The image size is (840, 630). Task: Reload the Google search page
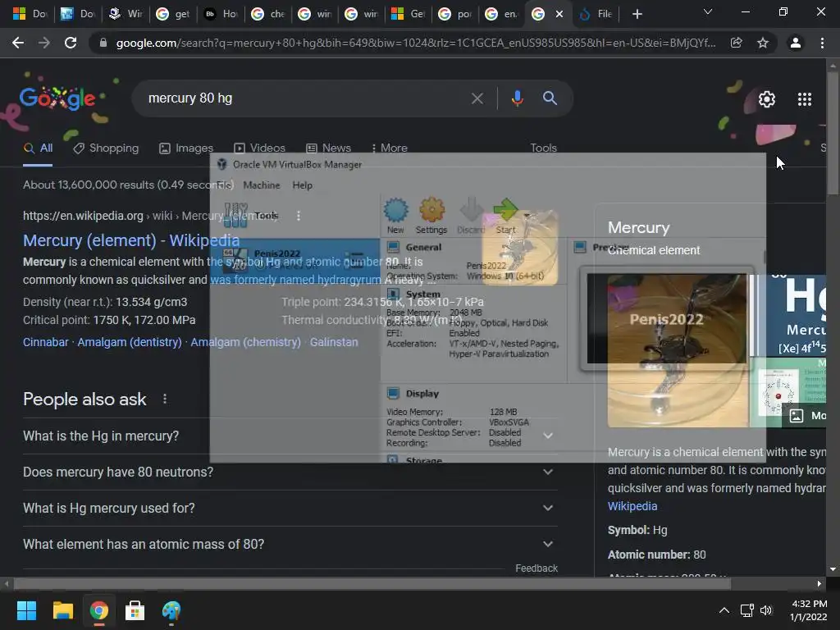(x=71, y=43)
